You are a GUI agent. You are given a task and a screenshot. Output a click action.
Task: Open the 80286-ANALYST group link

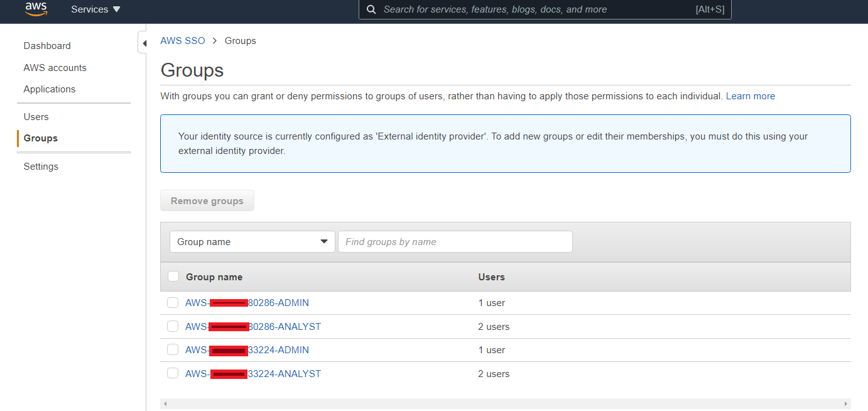[253, 327]
